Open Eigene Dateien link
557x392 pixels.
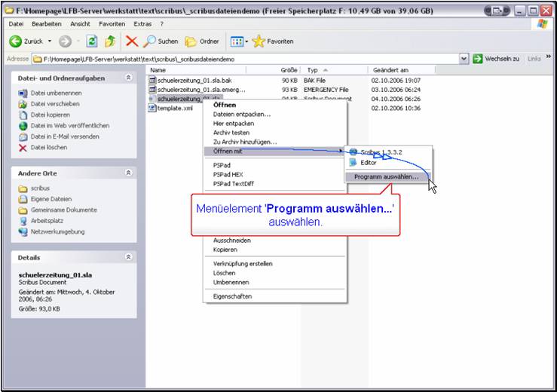[51, 199]
